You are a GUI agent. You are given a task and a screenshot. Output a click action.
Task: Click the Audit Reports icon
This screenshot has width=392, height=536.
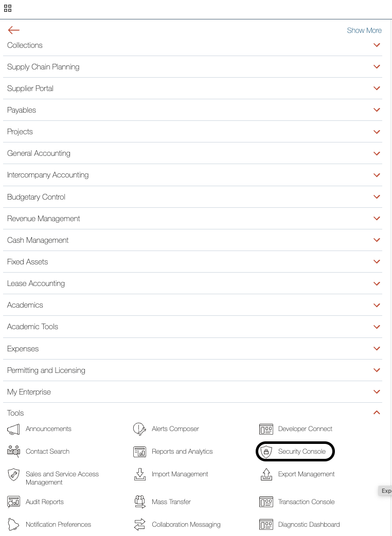click(x=13, y=502)
